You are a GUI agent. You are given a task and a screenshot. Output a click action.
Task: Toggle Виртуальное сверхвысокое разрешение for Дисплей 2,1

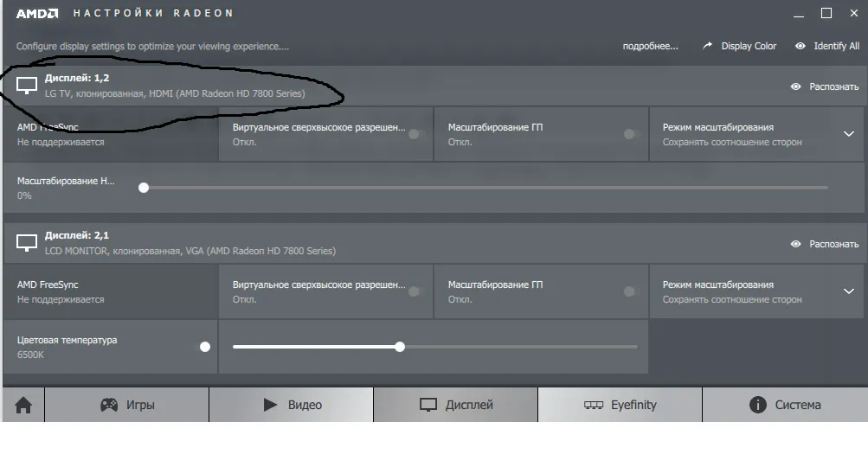417,291
